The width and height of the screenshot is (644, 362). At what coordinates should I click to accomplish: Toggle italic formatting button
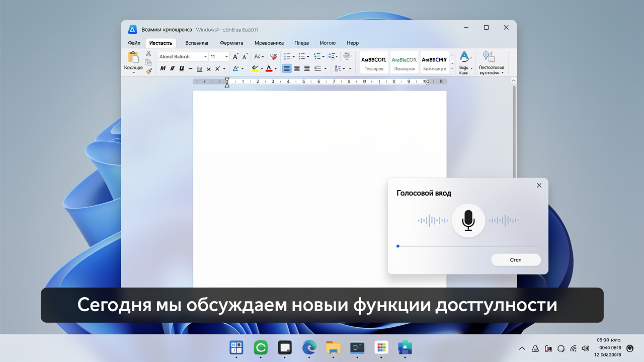172,69
